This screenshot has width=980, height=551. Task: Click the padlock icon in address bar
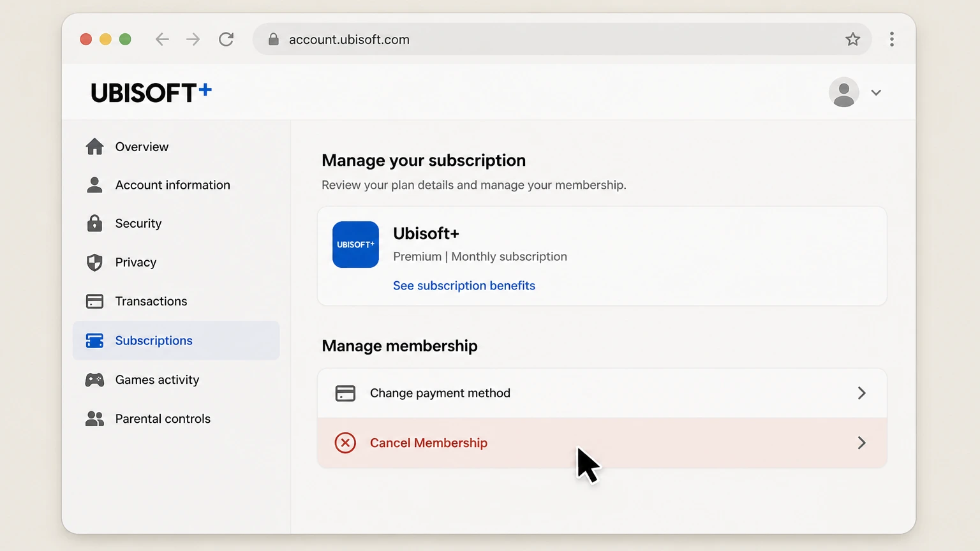pos(274,40)
